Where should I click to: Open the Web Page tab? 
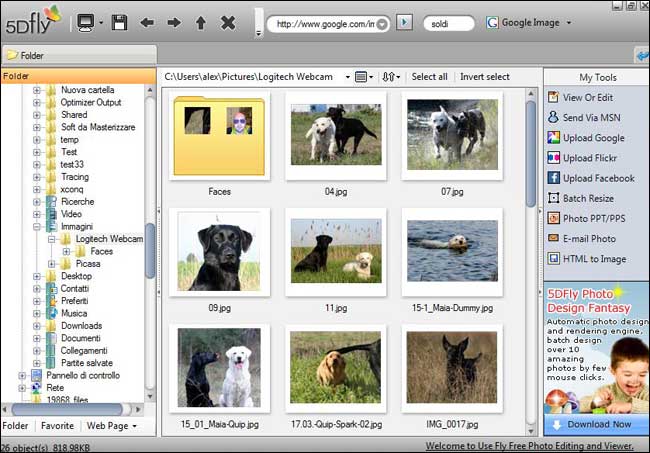coord(108,425)
